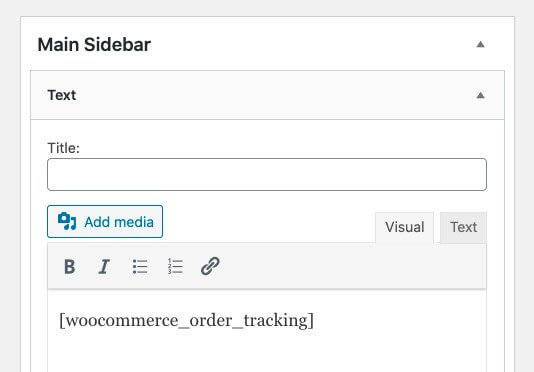Focus the Title input field
Viewport: 534px width, 372px height.
point(267,174)
